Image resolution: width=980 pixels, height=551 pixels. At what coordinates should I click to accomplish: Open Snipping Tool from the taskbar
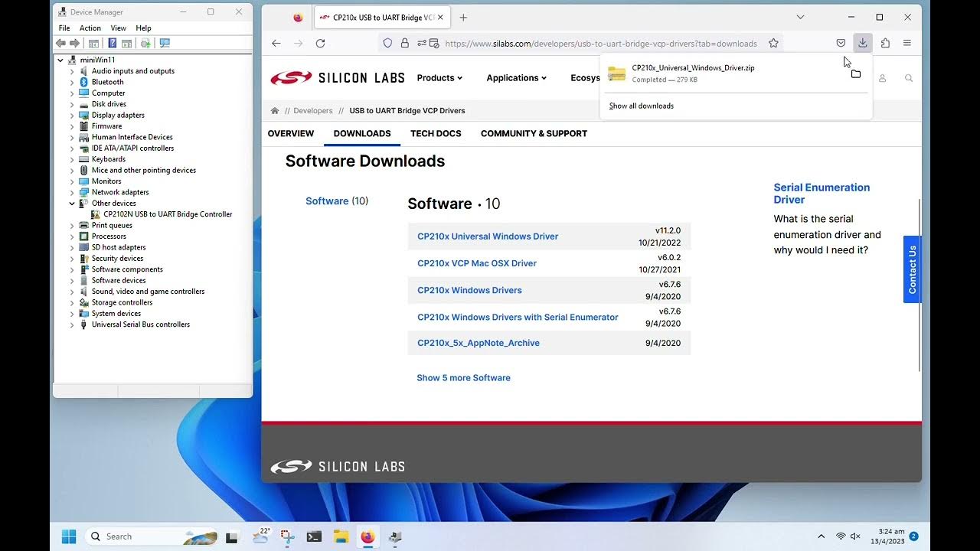287,536
